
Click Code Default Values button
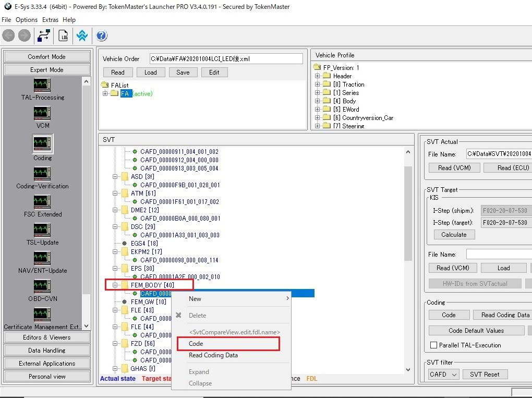click(476, 331)
